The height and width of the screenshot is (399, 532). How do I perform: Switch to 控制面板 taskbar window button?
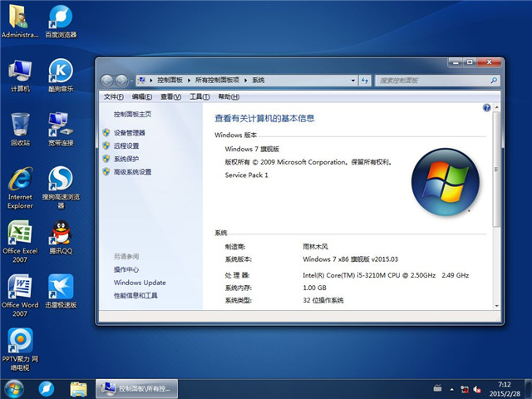(x=136, y=389)
